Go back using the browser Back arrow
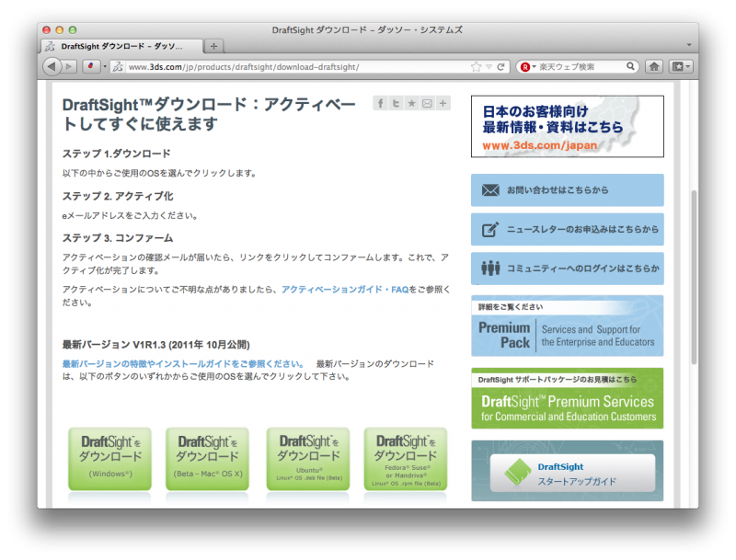This screenshot has height=560, width=736. (x=52, y=66)
